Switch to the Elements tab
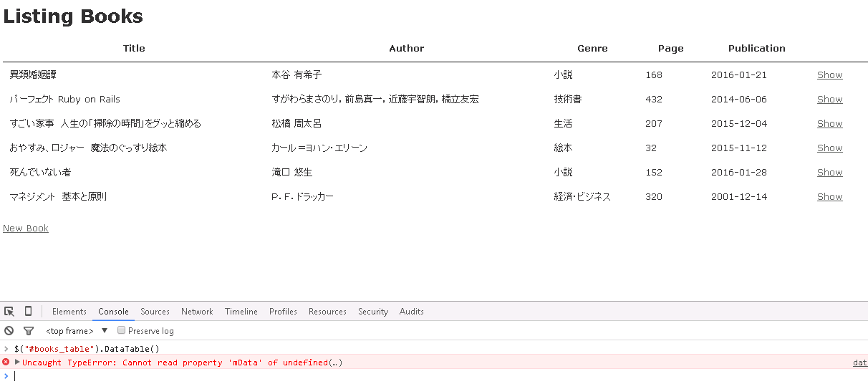Image resolution: width=868 pixels, height=389 pixels. click(69, 312)
